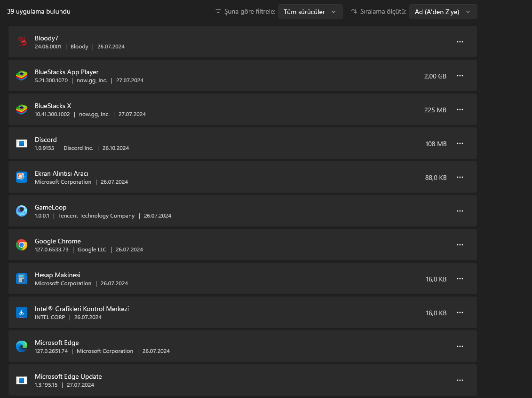
Task: Click the Bloody7 red hand icon
Action: click(x=22, y=42)
